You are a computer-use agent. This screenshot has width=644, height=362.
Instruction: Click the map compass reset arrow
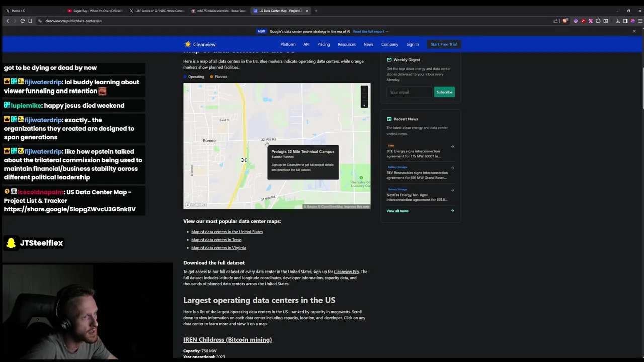[364, 104]
